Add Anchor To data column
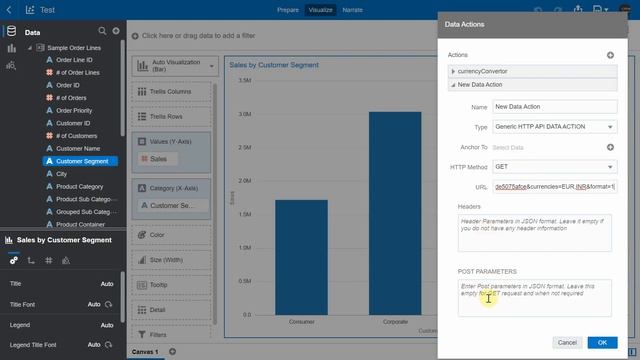Viewport: 640px width, 360px height. (610, 147)
